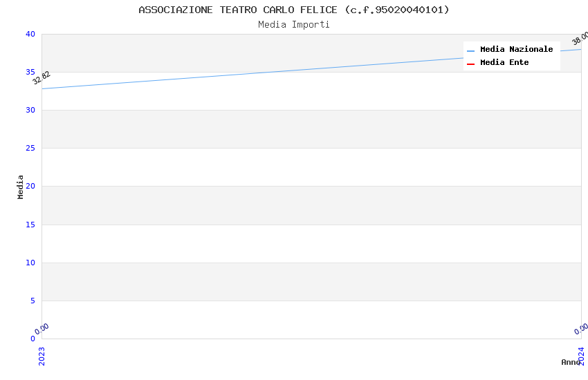The height and width of the screenshot is (380, 588).
Task: Click the Media Importi subtitle
Action: (294, 25)
